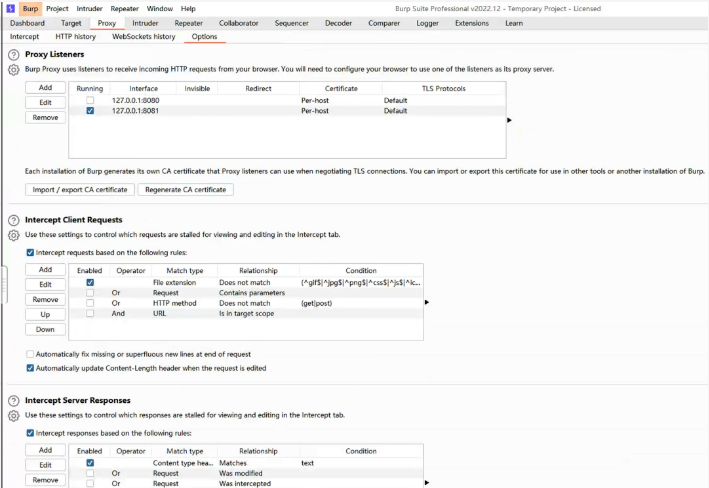Viewport: 709px width, 488px height.
Task: Switch to the Decoder tab
Action: (x=338, y=23)
